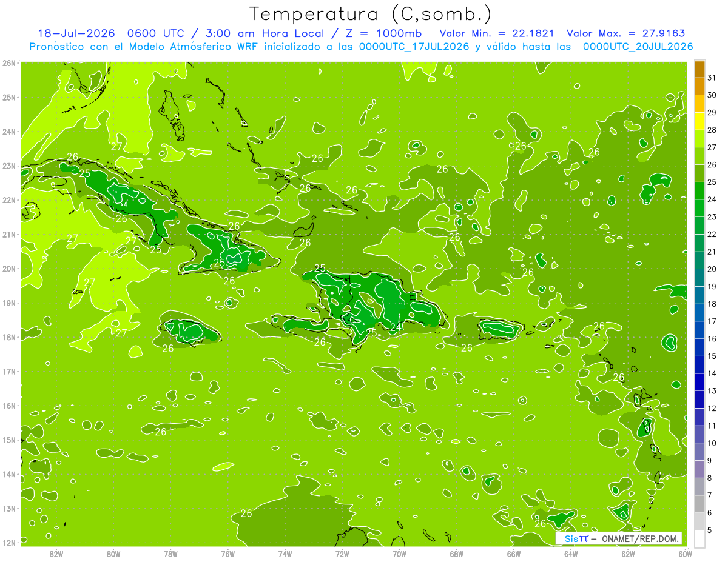This screenshot has width=728, height=562.
Task: Click the colorbar label 20
Action: (x=712, y=269)
